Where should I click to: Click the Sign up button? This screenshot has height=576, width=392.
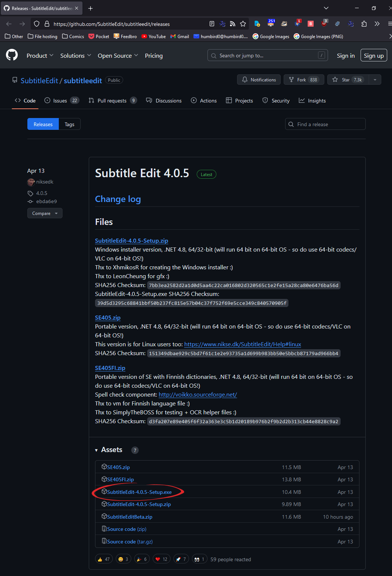(374, 55)
